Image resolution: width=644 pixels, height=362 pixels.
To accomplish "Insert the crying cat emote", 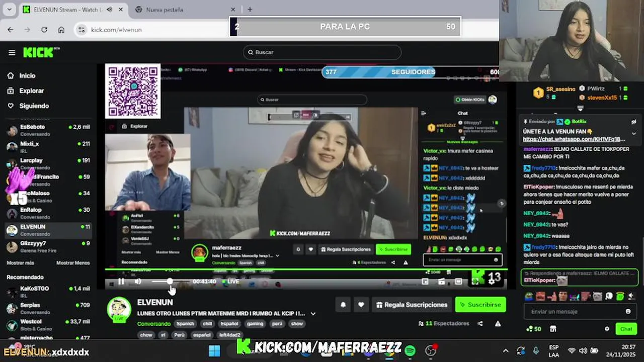I will point(597,296).
